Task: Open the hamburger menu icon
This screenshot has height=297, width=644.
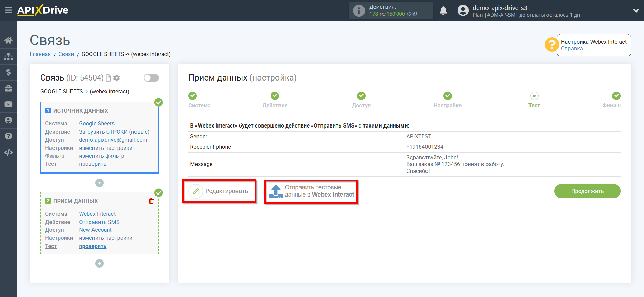Action: (x=8, y=10)
